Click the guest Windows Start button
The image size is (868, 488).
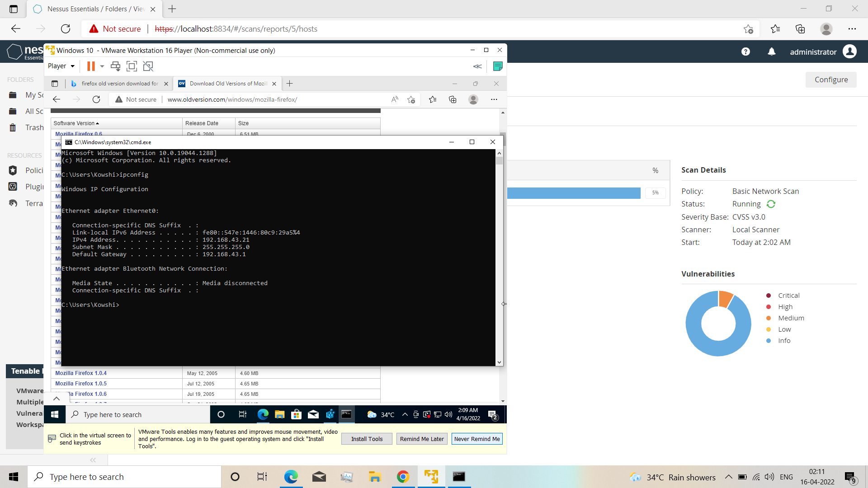tap(55, 414)
